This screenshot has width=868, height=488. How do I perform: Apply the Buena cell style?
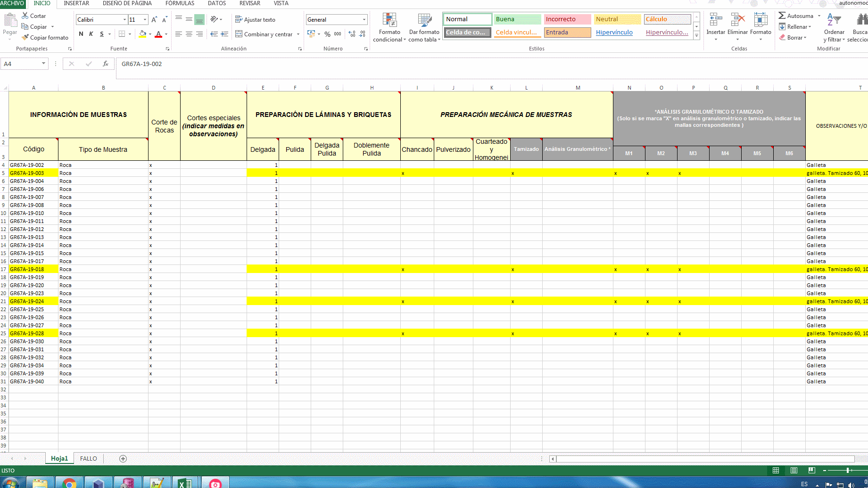click(x=517, y=19)
